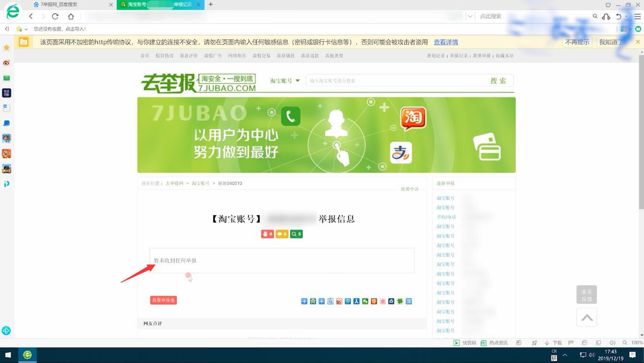Open 恶意退款 category in navigation
This screenshot has height=363, width=644.
pyautogui.click(x=310, y=56)
